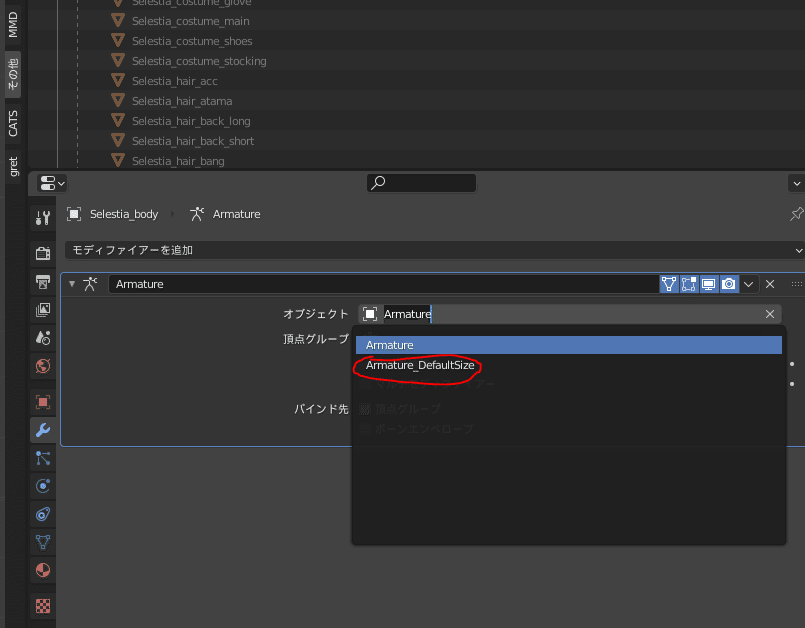The height and width of the screenshot is (628, 805).
Task: Open the Texture properties checker tab
Action: click(x=43, y=606)
